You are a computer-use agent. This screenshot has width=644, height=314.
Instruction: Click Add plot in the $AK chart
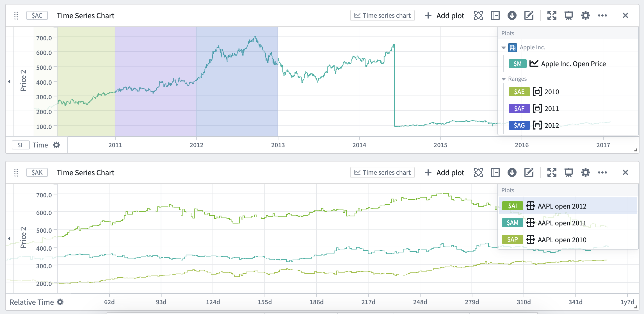(444, 173)
